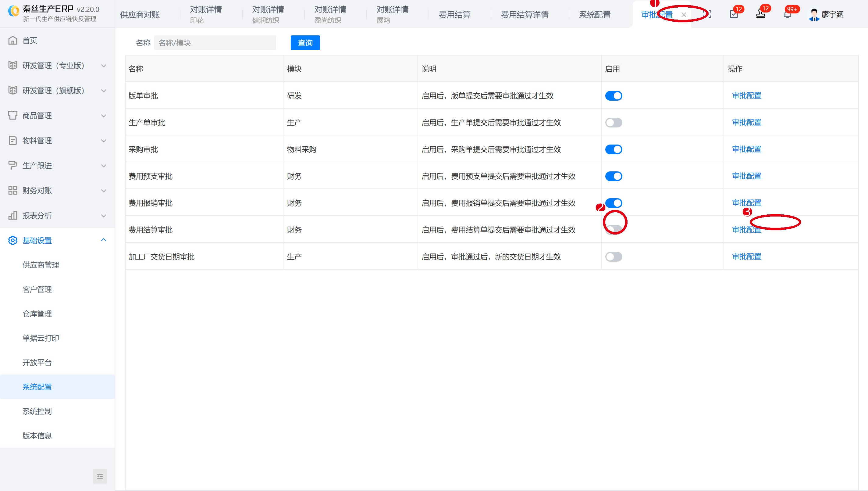Click the 首页 home icon in sidebar

click(x=13, y=41)
